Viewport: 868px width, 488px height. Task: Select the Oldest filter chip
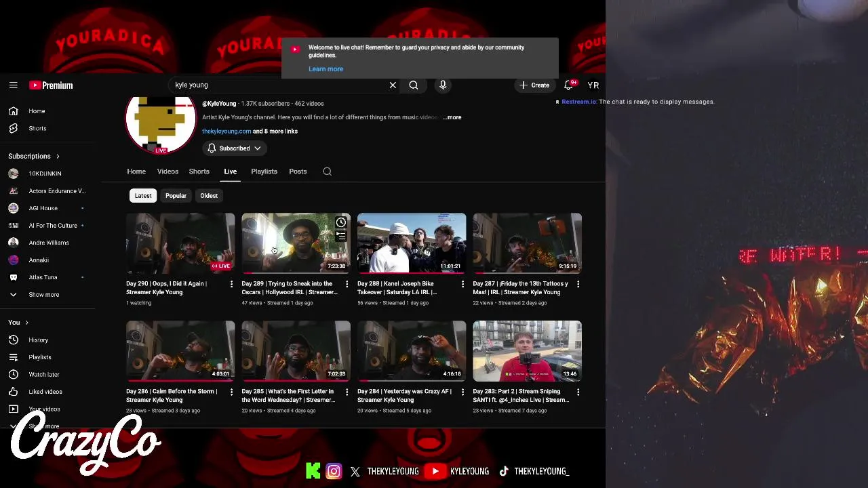tap(209, 196)
